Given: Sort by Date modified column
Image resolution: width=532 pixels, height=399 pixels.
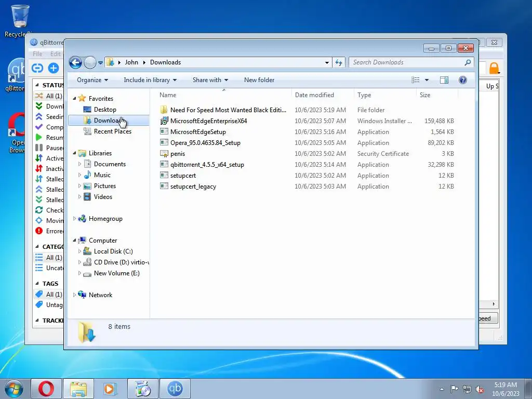Looking at the screenshot, I should (x=323, y=95).
